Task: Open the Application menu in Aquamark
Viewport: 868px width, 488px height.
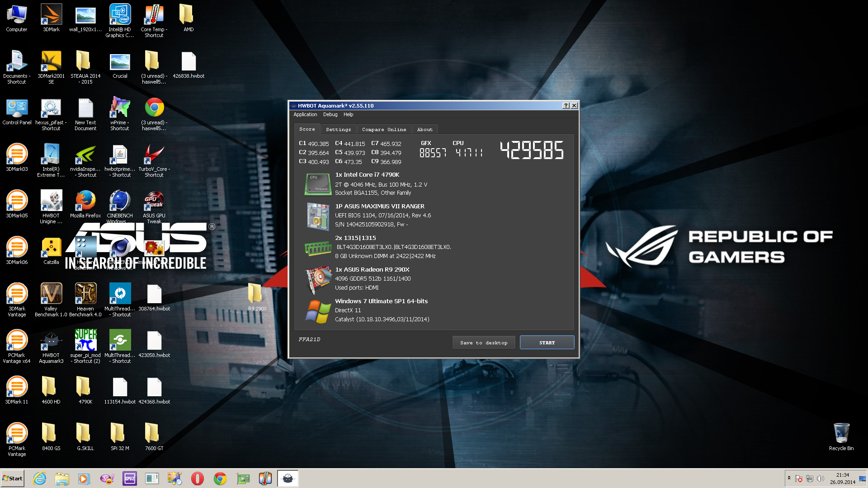Action: click(x=305, y=115)
